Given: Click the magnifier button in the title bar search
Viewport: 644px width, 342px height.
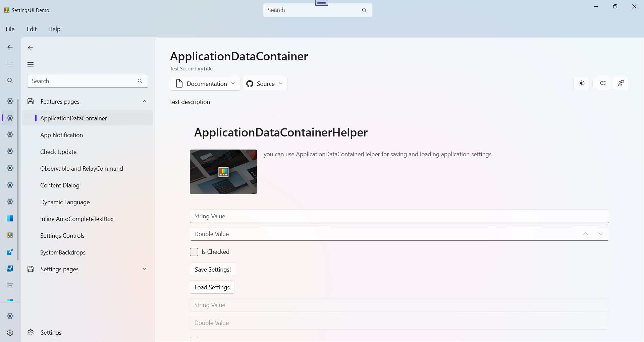Looking at the screenshot, I should [364, 10].
